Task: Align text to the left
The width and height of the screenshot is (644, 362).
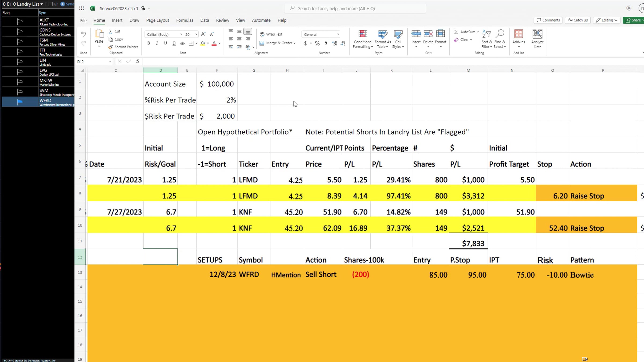Action: [x=231, y=39]
